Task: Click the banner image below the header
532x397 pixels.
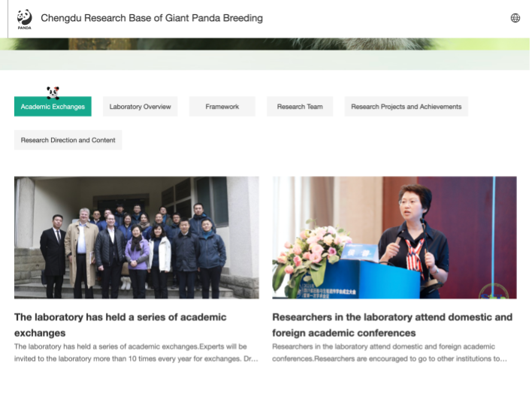Action: (x=266, y=44)
